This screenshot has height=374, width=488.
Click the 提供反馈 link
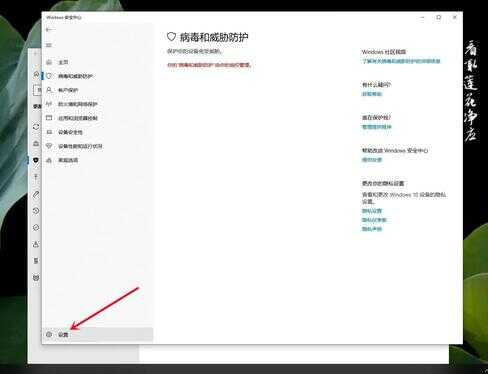click(372, 160)
